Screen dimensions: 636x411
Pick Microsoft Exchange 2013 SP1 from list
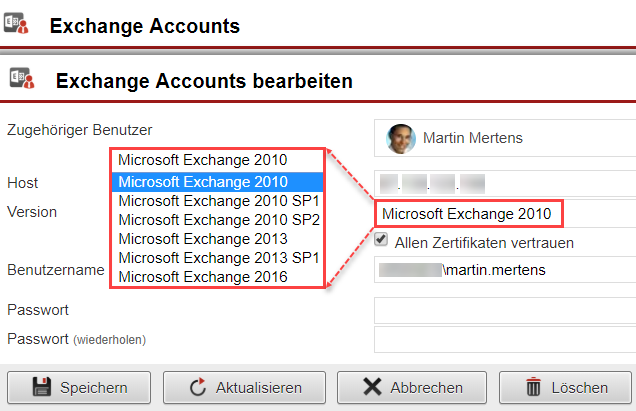pyautogui.click(x=218, y=258)
